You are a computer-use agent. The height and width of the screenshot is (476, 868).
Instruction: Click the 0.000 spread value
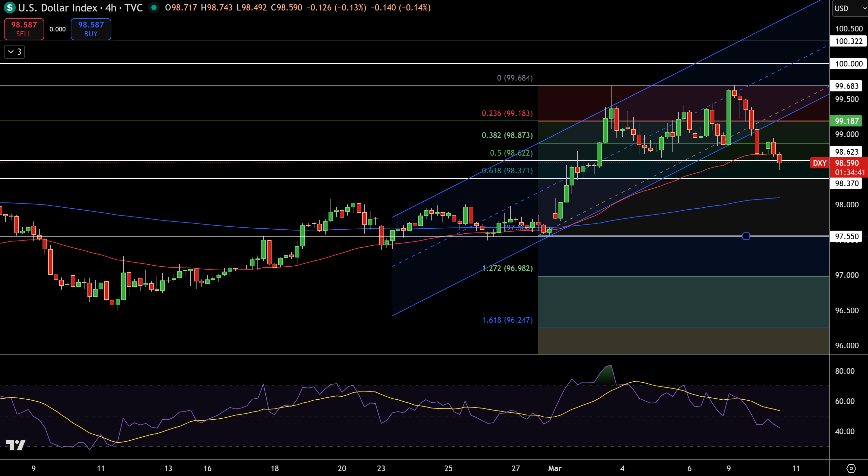click(x=58, y=29)
